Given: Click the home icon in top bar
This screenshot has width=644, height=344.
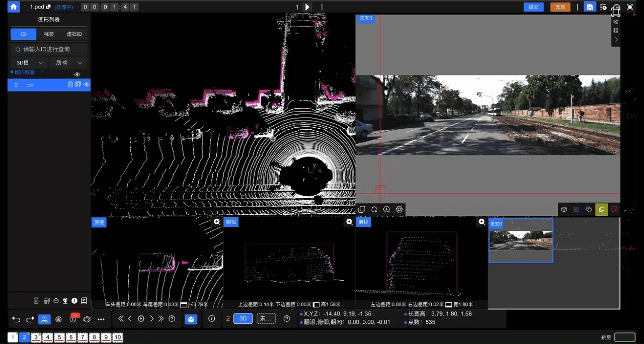Looking at the screenshot, I should [x=14, y=7].
